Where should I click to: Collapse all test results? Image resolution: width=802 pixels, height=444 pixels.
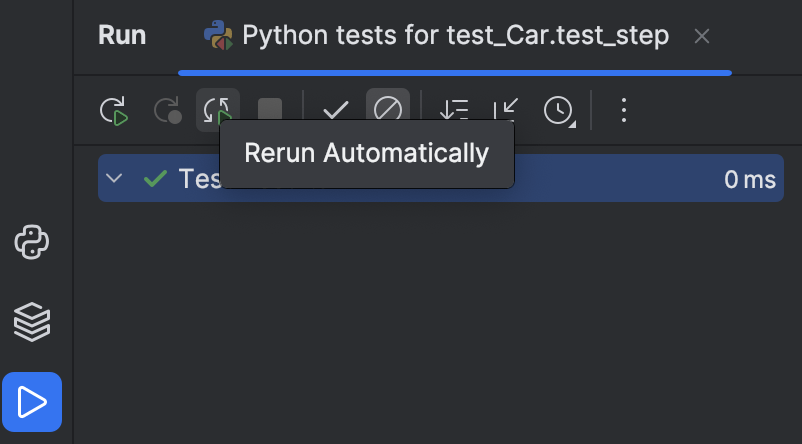tap(507, 110)
